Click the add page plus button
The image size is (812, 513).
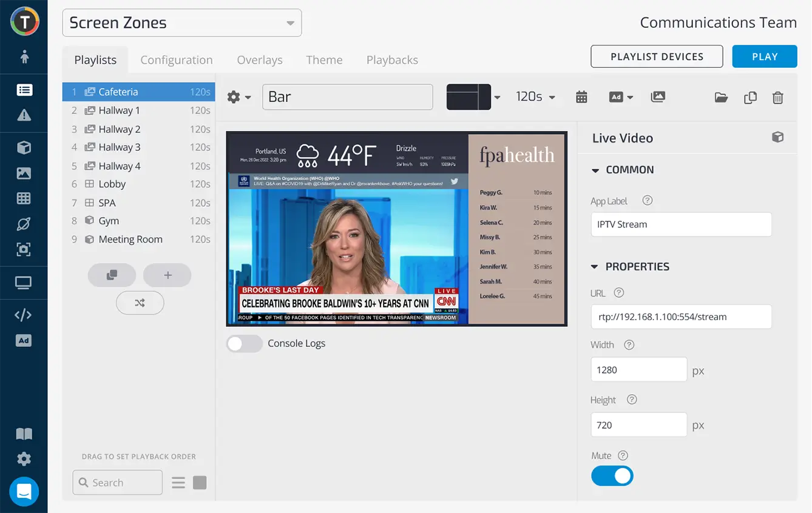(167, 275)
